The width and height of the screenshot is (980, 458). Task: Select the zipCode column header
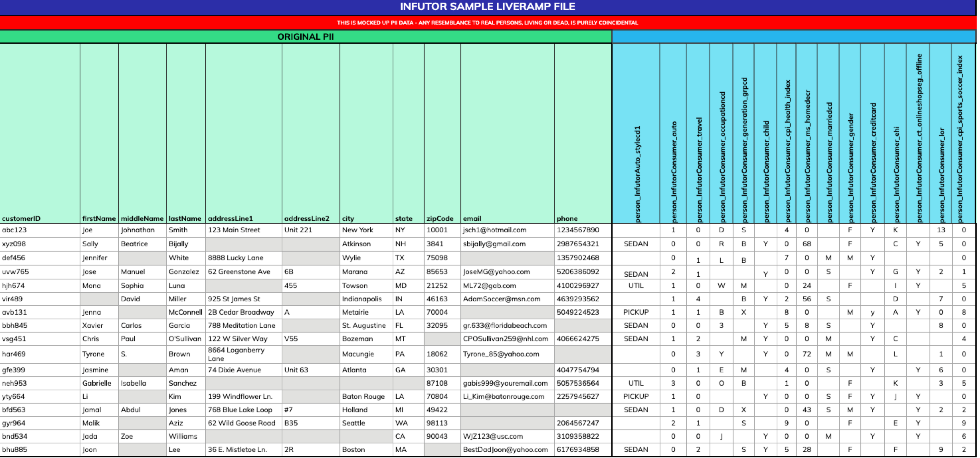442,133
